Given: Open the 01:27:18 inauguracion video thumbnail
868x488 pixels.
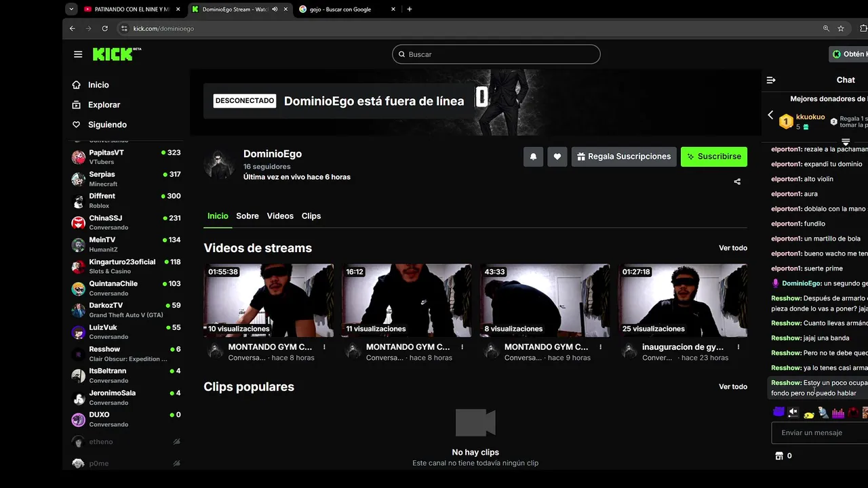Looking at the screenshot, I should (683, 300).
